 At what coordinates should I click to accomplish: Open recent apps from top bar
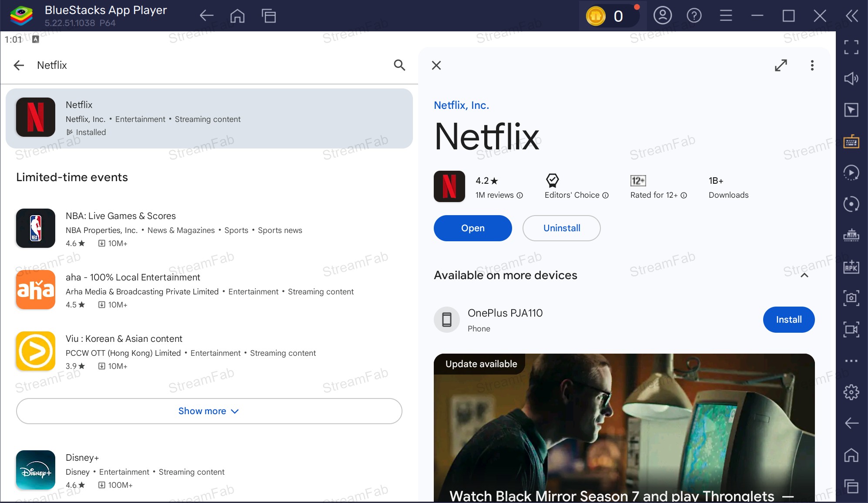[x=269, y=16]
